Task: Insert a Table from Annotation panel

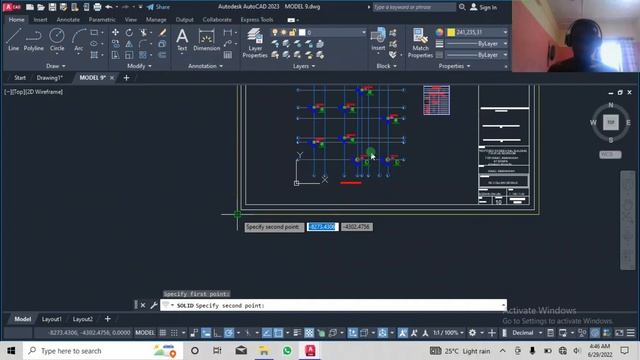Action: pos(228,55)
